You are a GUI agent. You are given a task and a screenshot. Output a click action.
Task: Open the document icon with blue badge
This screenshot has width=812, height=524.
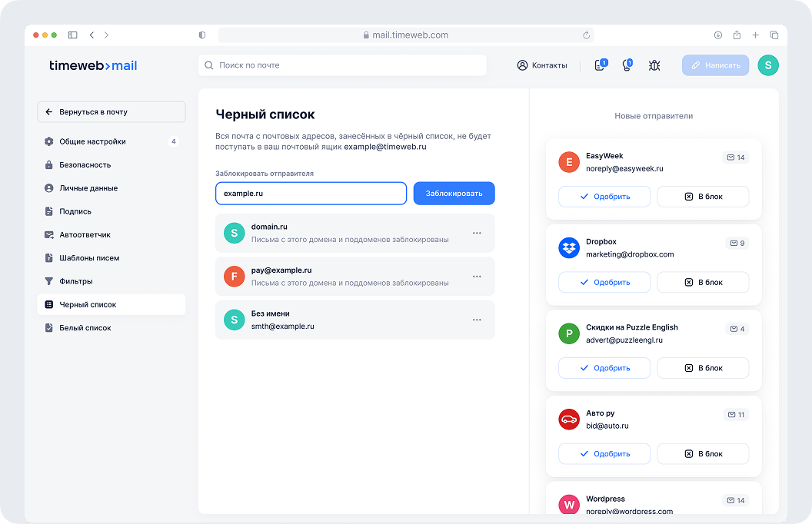click(x=600, y=65)
